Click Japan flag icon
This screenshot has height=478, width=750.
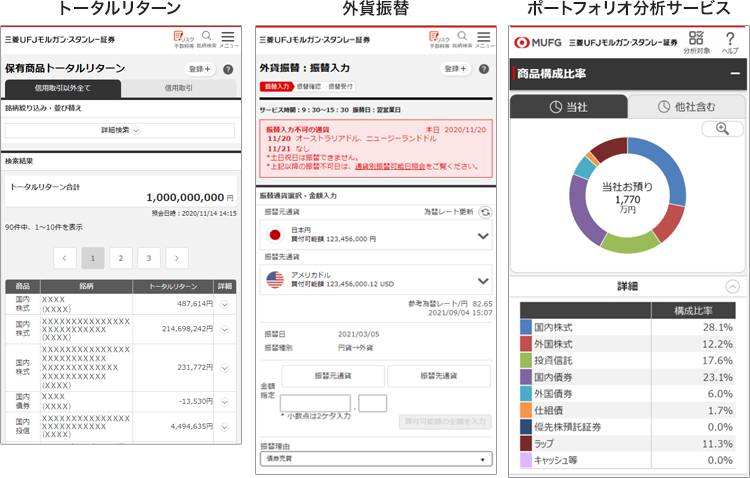[x=275, y=235]
